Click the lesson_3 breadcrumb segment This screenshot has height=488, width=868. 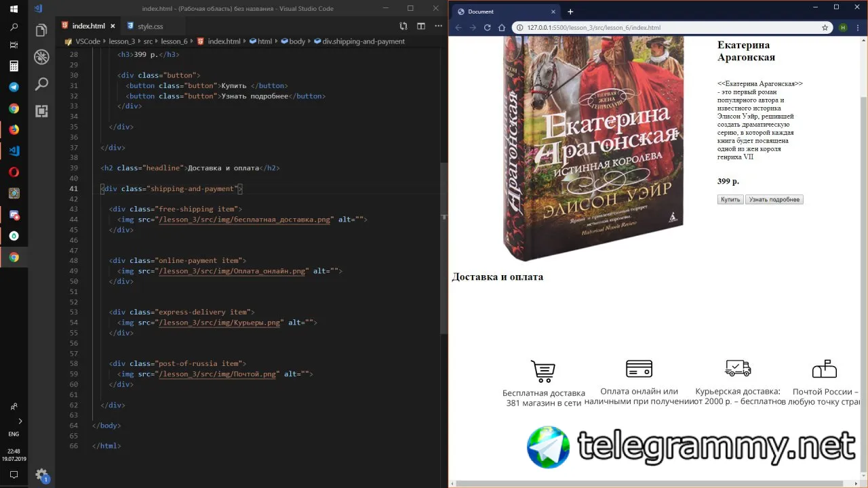pyautogui.click(x=122, y=41)
